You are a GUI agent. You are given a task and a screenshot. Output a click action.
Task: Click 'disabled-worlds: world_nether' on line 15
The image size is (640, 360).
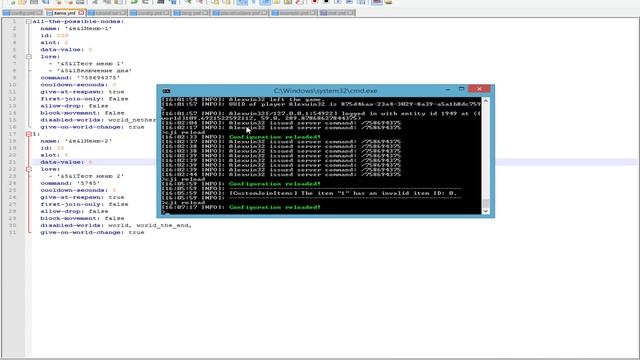click(x=98, y=120)
